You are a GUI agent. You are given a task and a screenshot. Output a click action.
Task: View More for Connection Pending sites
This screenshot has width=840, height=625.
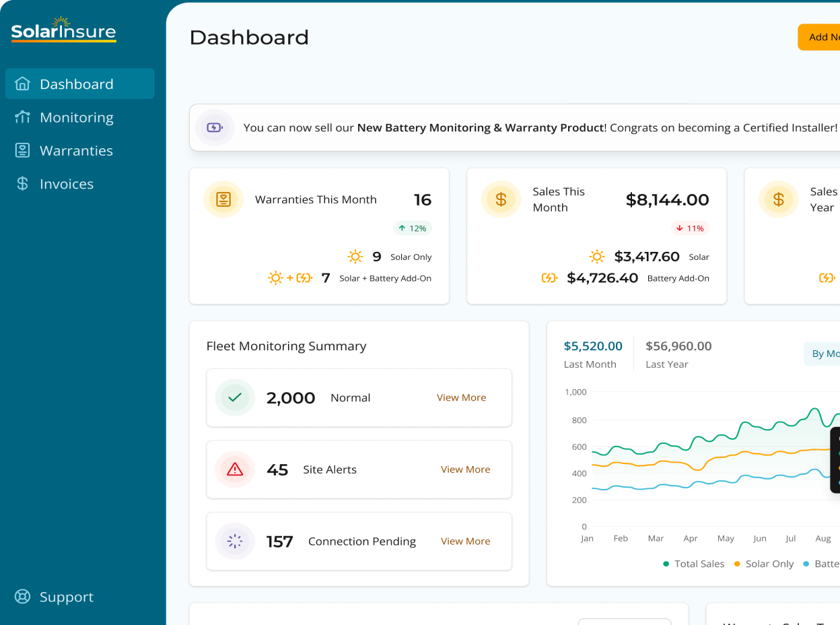[465, 541]
